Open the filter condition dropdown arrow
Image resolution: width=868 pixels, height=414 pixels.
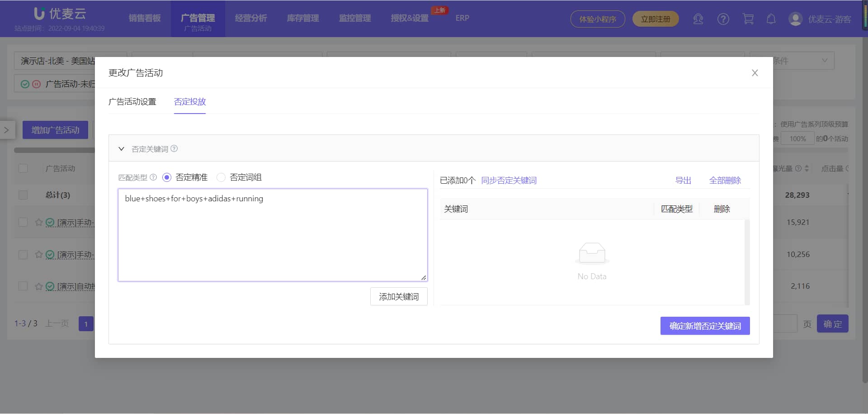coord(824,61)
